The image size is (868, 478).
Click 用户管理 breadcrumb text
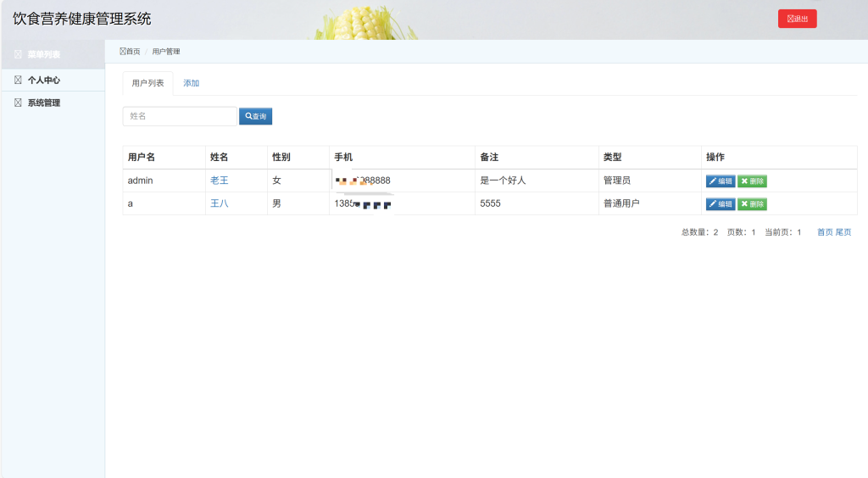tap(166, 52)
